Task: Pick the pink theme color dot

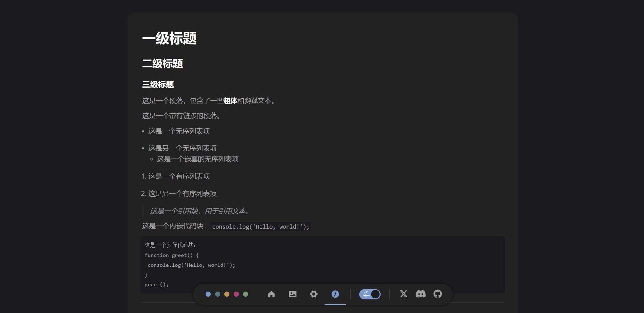Action: point(236,294)
